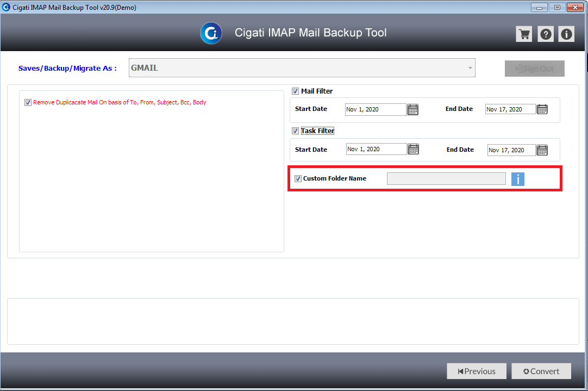
Task: Maximize the application window
Action: pos(557,7)
